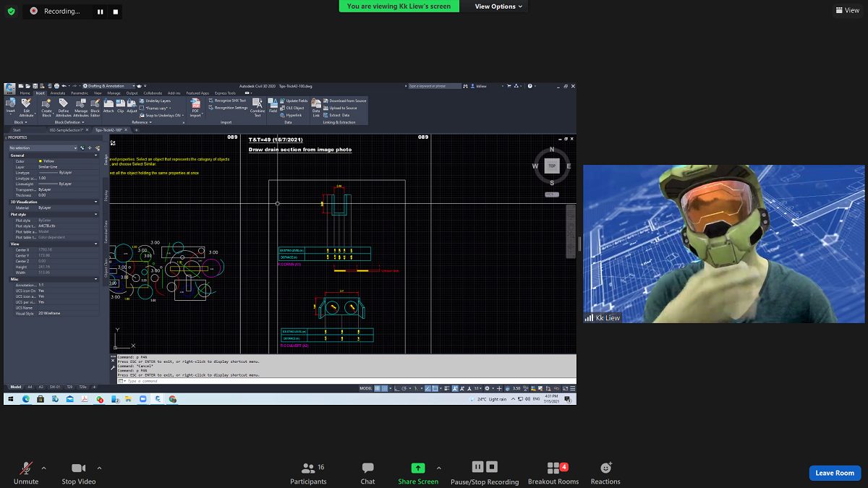The width and height of the screenshot is (868, 488).
Task: Toggle 2D object snap in status bar
Action: [x=435, y=388]
